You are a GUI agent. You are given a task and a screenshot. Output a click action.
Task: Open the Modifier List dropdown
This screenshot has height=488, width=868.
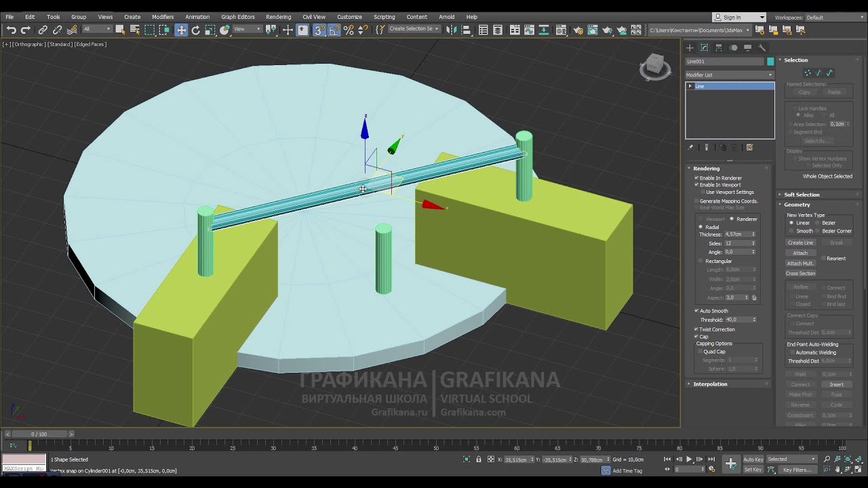pos(729,75)
